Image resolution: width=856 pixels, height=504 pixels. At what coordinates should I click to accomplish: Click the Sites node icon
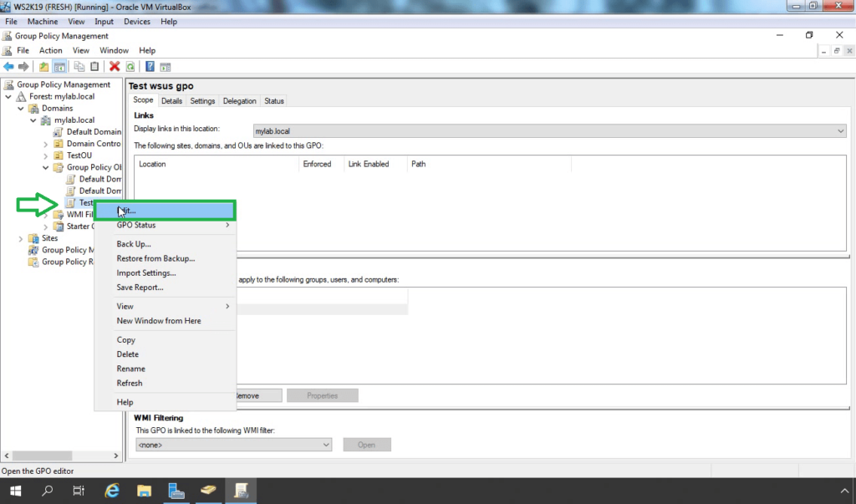tap(33, 238)
